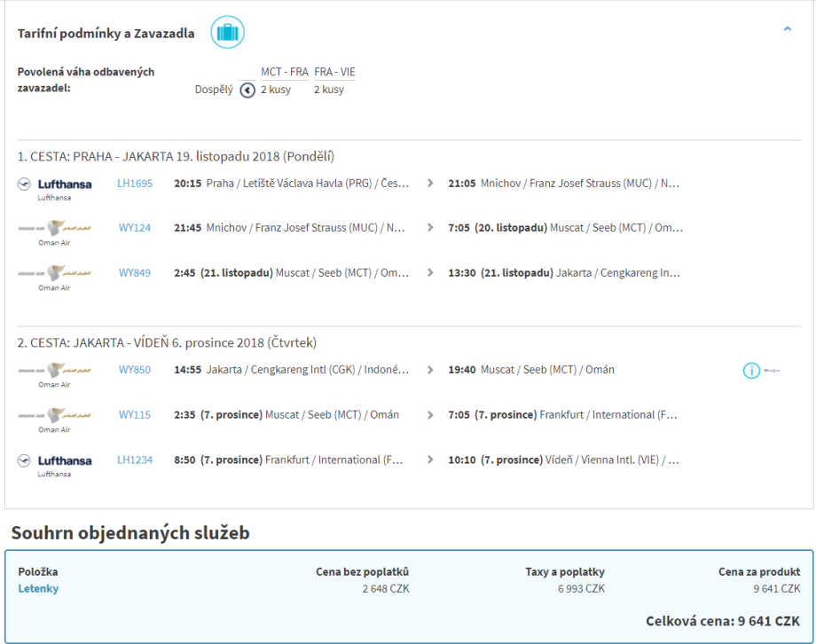Select the FRA - VIE baggage segment
Image resolution: width=816 pixels, height=644 pixels.
334,72
